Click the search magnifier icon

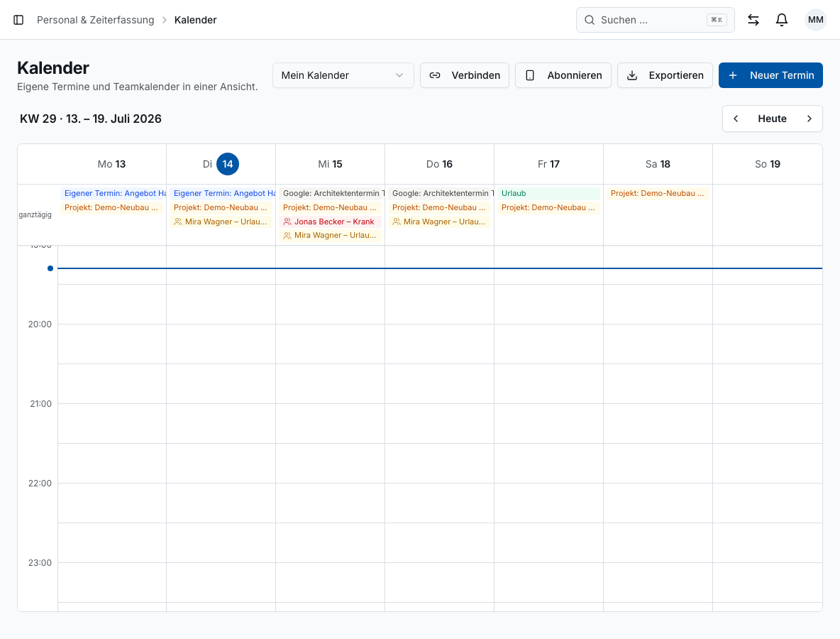coord(590,20)
